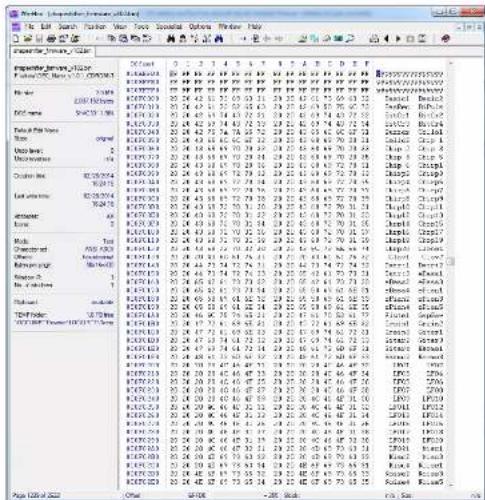Click the 'Chirp1' entry in text column
Screen dimensions: 485x500
point(431,166)
